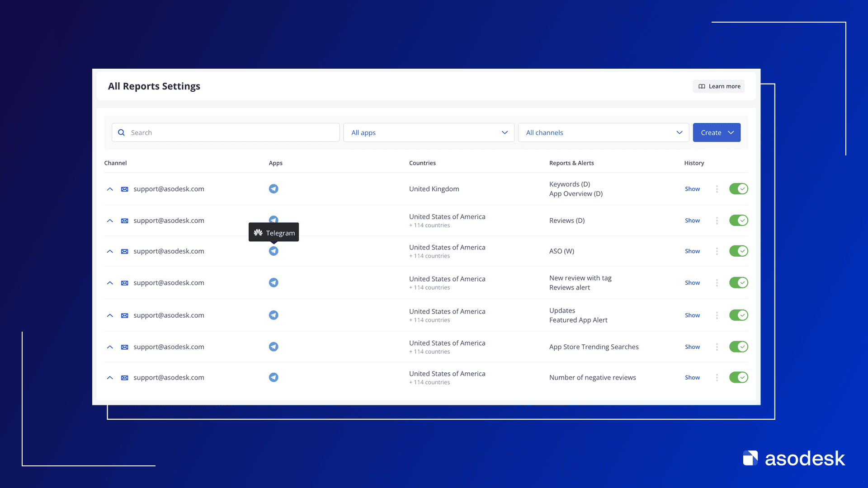Toggle off Number of negative reviews report

[738, 377]
